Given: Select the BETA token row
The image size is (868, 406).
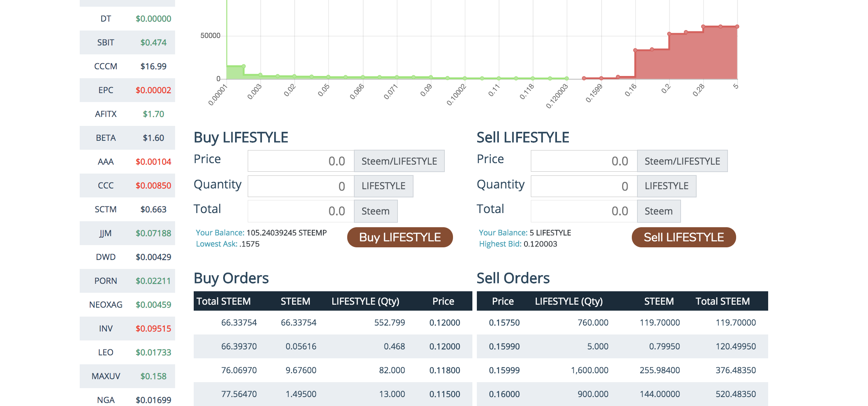Looking at the screenshot, I should pyautogui.click(x=127, y=138).
